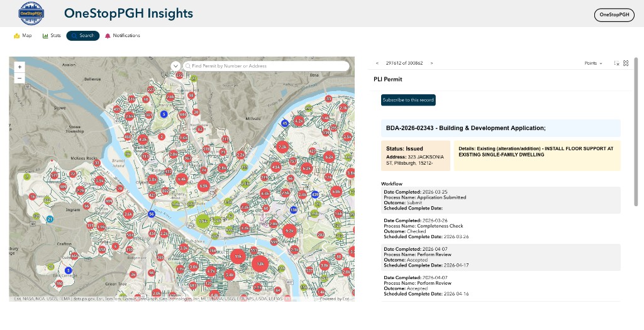Click the 'Outcome: Checked' text
The height and width of the screenshot is (330, 644).
click(406, 231)
